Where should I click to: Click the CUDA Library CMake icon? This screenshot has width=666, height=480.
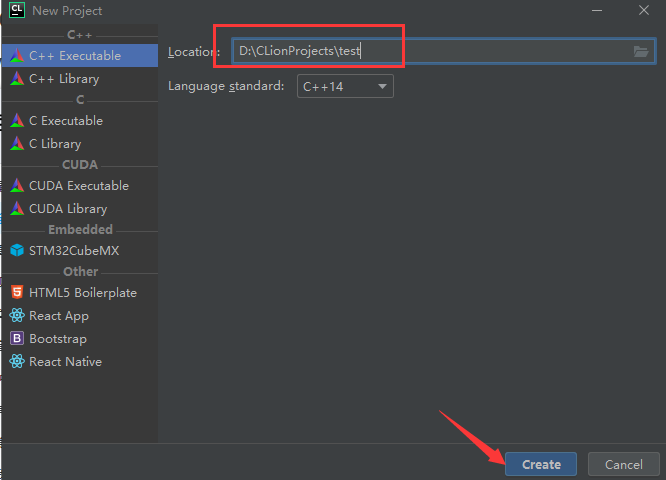(17, 209)
